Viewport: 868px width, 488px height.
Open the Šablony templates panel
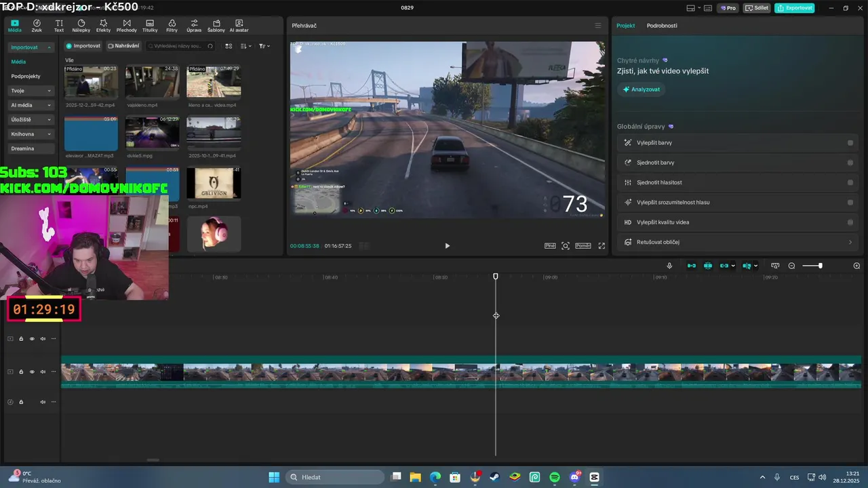click(216, 26)
